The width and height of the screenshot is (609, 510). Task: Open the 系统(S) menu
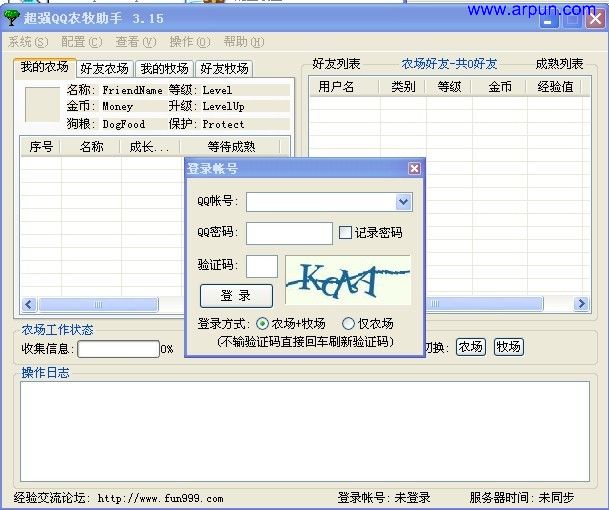27,42
